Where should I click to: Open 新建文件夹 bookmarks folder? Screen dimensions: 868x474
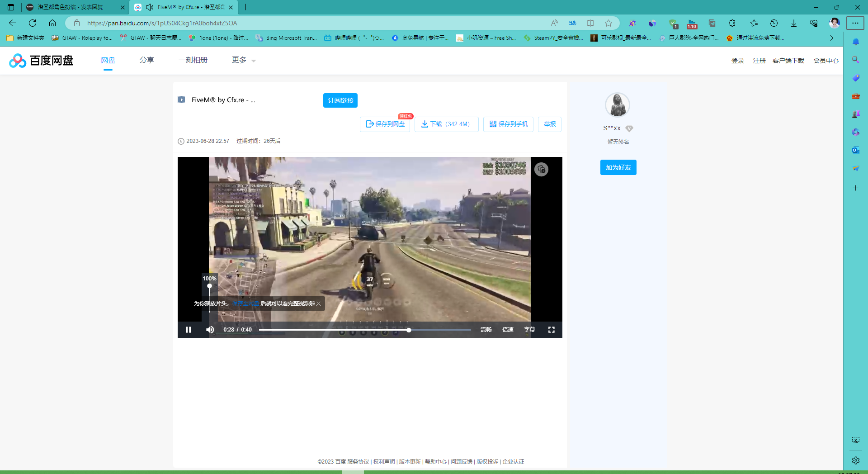tap(25, 38)
